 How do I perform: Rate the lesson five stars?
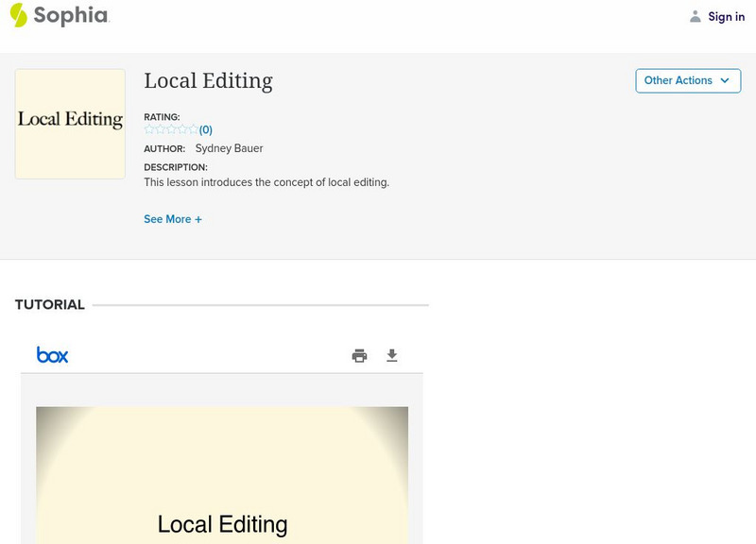point(193,129)
